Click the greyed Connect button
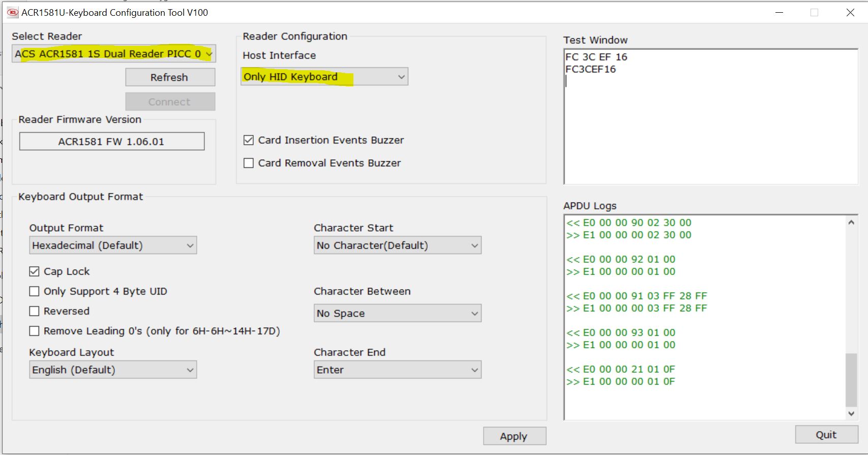 coord(170,102)
